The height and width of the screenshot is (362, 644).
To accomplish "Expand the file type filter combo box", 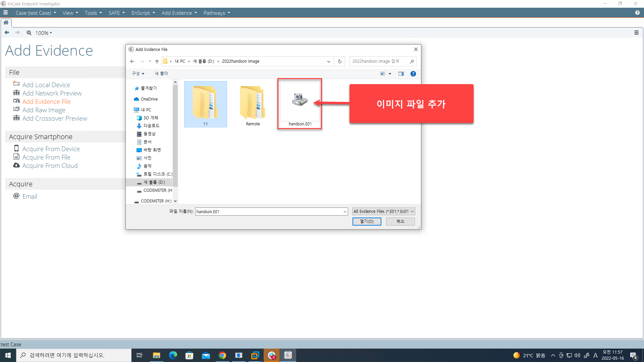I will pyautogui.click(x=384, y=212).
